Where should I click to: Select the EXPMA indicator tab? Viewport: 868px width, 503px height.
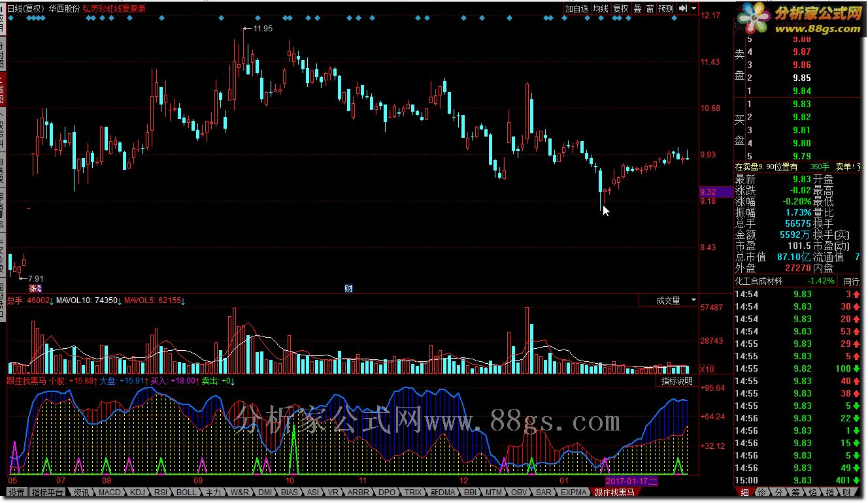[x=574, y=492]
